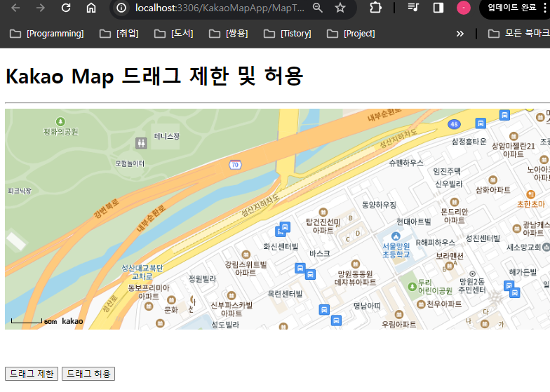Click the route 48 road shield
Image resolution: width=550 pixels, height=392 pixels.
454,124
